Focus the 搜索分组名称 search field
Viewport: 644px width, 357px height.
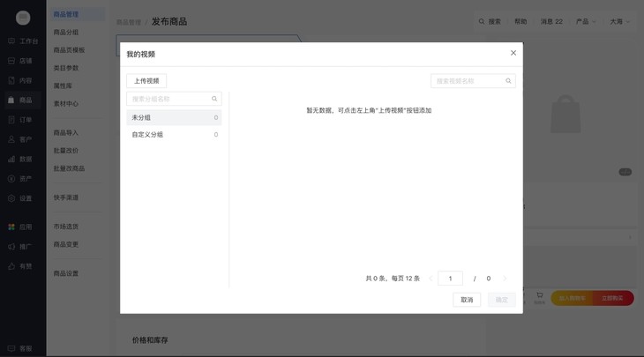coord(168,99)
